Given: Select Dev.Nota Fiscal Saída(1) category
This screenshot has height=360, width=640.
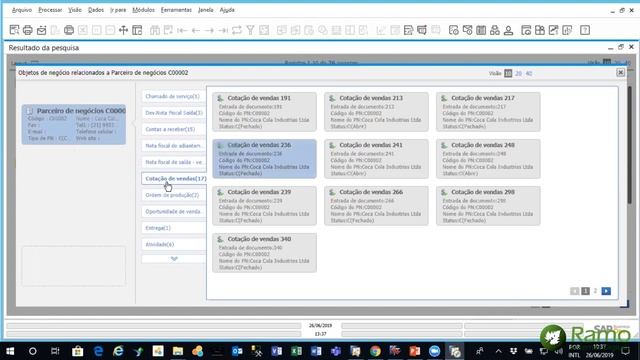Looking at the screenshot, I should click(x=174, y=113).
